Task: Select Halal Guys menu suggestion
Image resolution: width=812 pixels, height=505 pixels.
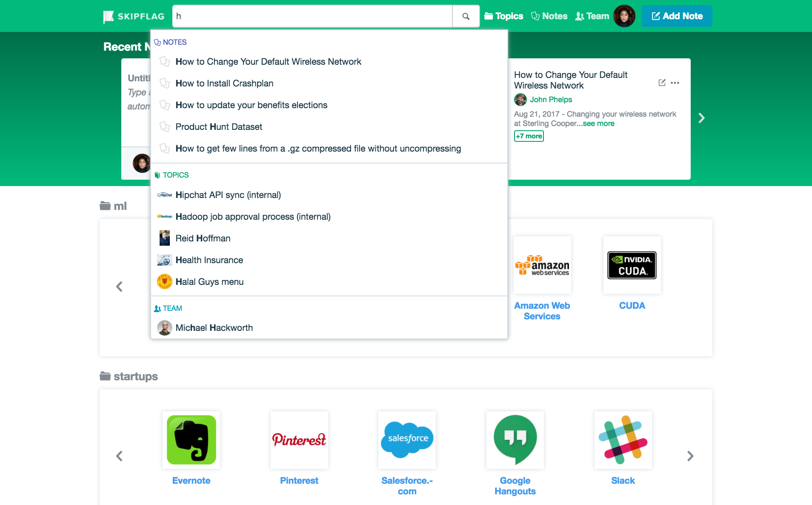Action: tap(329, 282)
